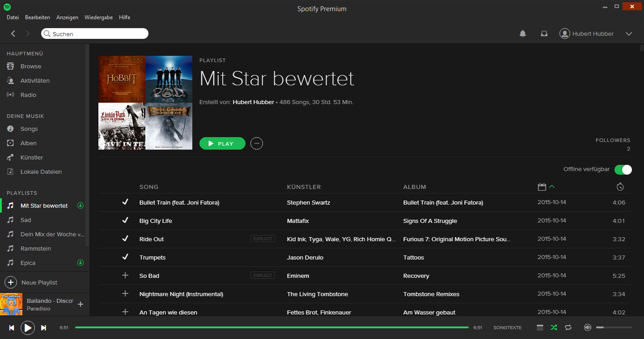Click the playlist cover art mosaic
The height and width of the screenshot is (339, 644).
point(145,103)
